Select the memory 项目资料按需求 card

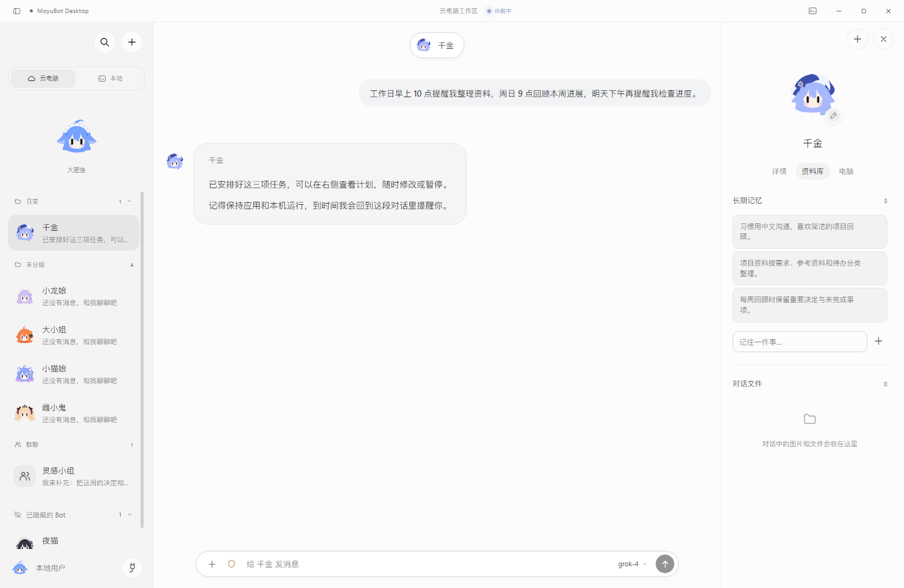(810, 268)
